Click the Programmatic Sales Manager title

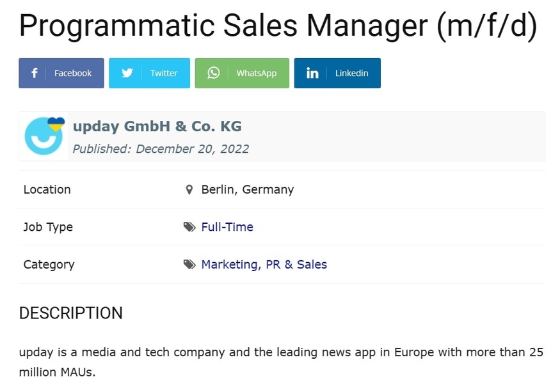(x=278, y=26)
